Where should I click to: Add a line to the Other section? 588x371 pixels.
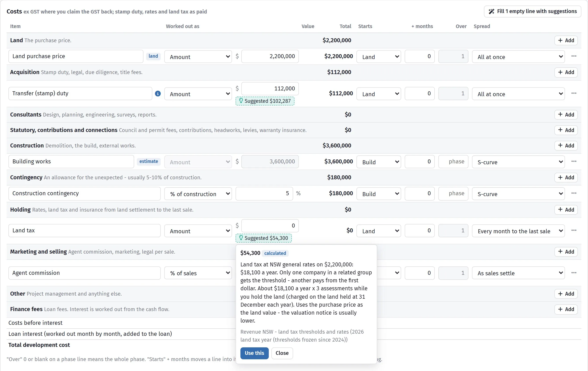[566, 294]
